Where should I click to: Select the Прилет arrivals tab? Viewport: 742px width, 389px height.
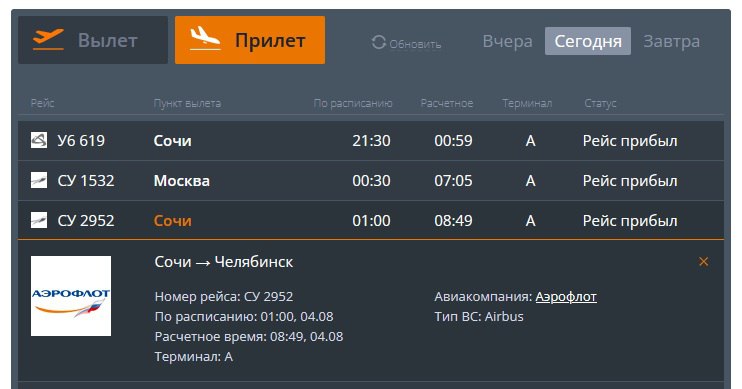pos(250,40)
